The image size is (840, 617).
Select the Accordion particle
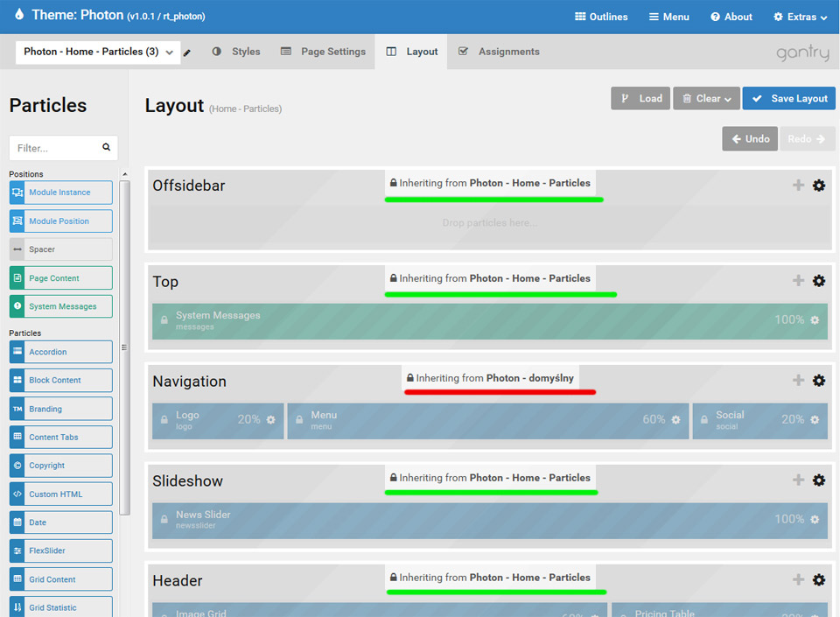pyautogui.click(x=61, y=352)
